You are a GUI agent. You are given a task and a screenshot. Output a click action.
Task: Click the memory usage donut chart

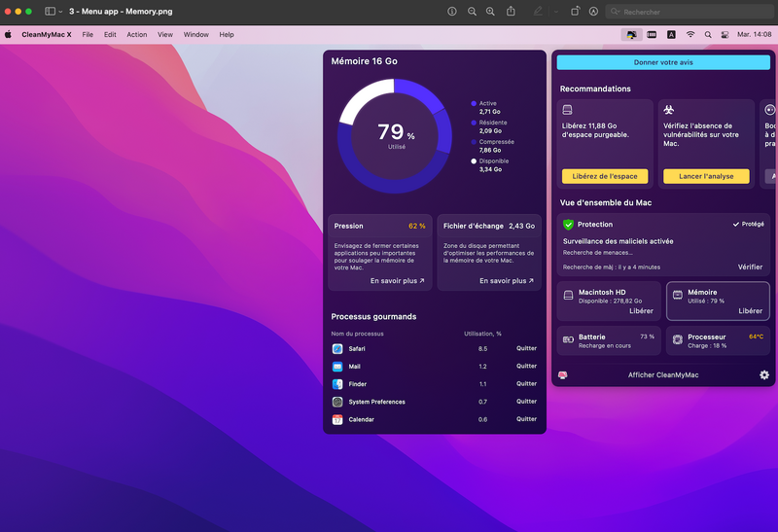coord(395,135)
